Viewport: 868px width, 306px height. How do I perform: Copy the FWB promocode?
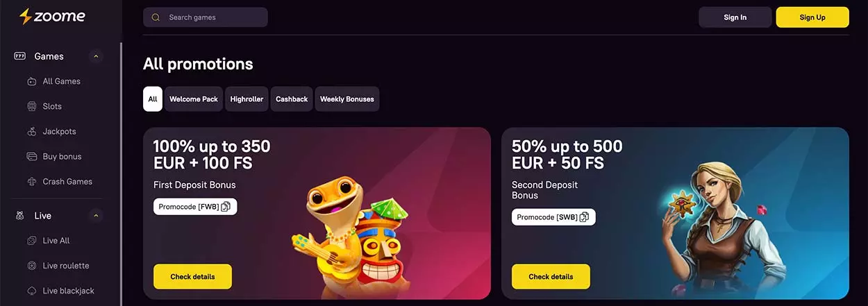226,206
